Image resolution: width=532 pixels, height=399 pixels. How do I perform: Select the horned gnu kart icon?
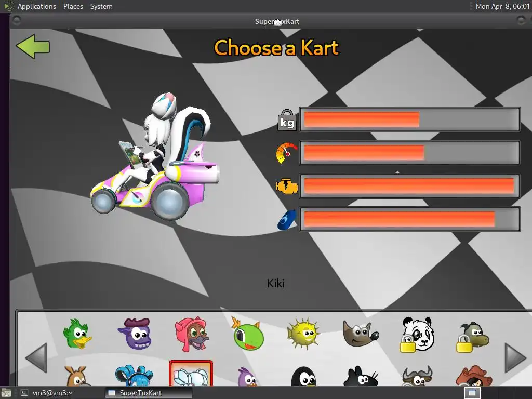point(417,376)
